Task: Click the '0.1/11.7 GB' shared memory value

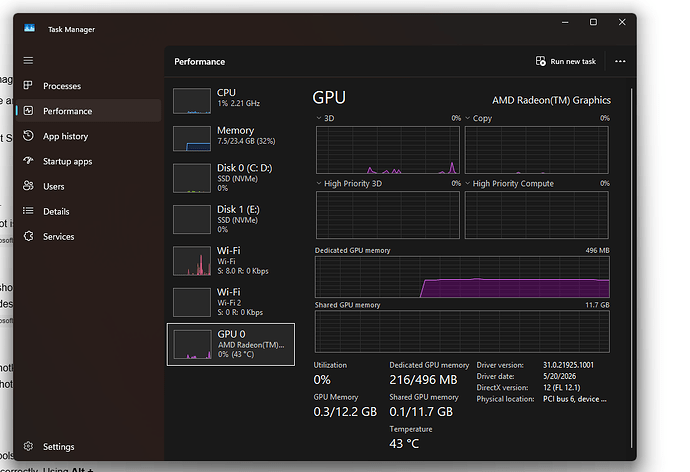Action: click(421, 412)
